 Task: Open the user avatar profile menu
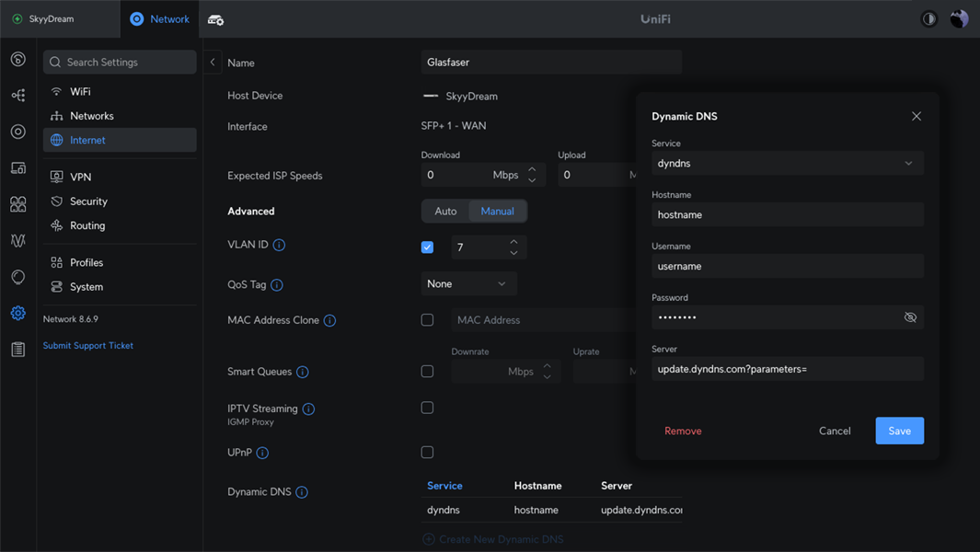tap(959, 18)
